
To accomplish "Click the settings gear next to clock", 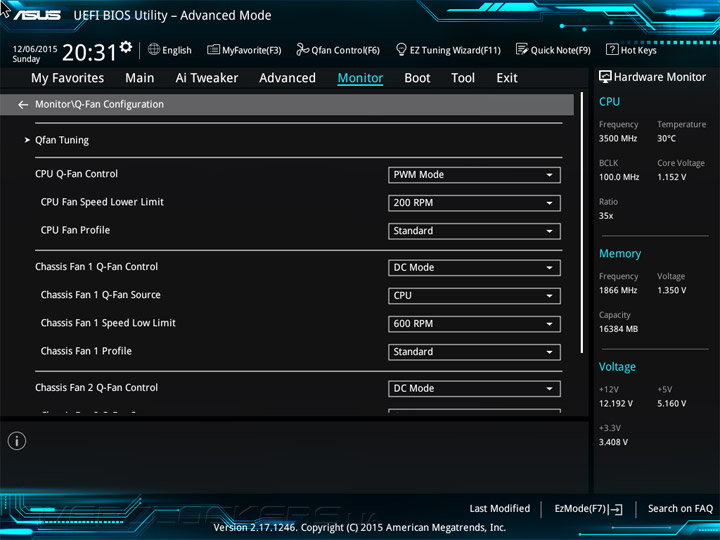I will click(x=126, y=47).
